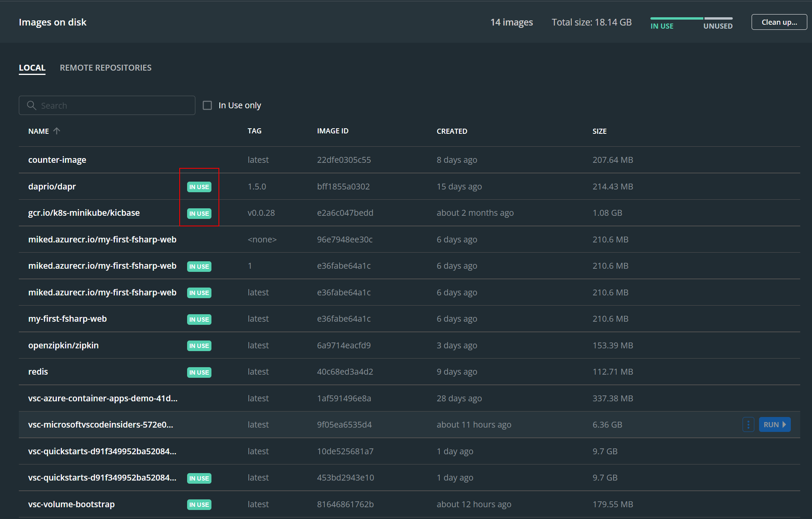Click image ID 96e7948ee30c
Image resolution: width=812 pixels, height=519 pixels.
point(345,239)
